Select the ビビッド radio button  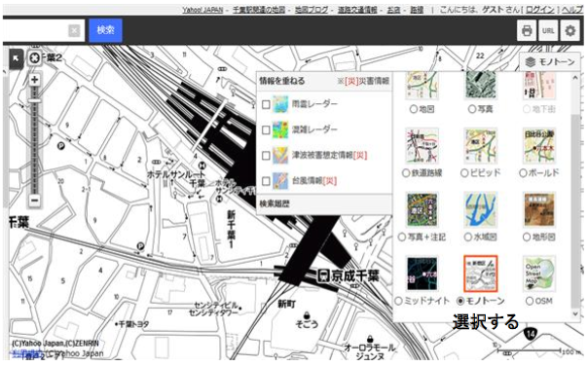point(464,173)
